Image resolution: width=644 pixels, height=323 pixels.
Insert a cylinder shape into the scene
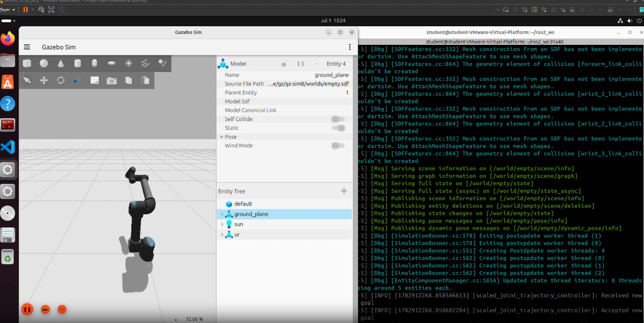coord(77,63)
